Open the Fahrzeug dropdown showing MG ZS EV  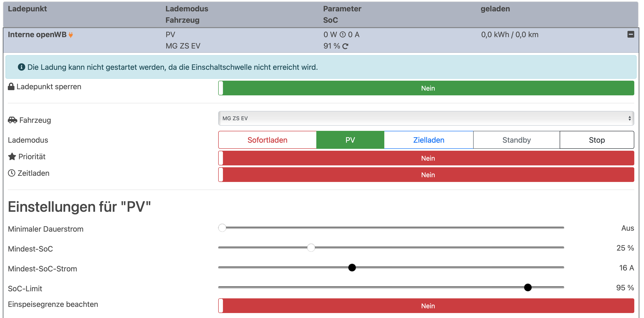[426, 118]
